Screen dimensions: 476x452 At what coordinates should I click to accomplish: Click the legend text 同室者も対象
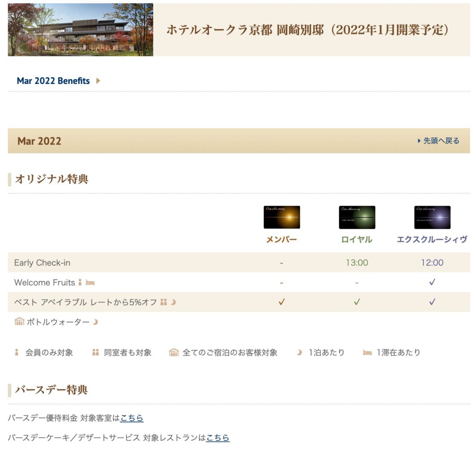click(x=128, y=353)
